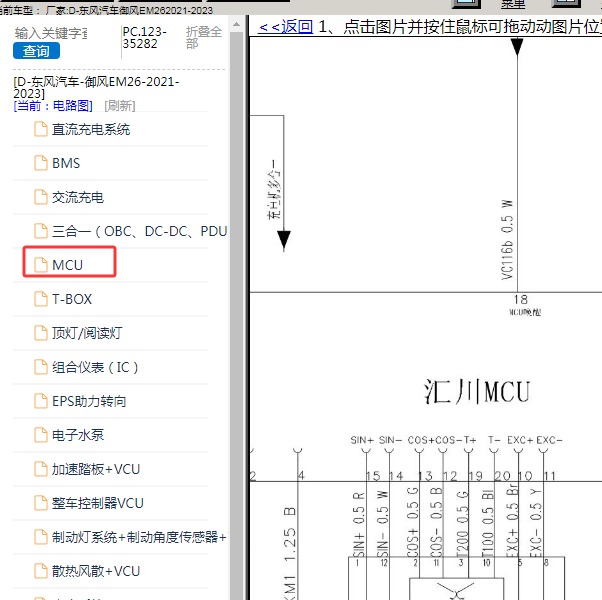Image resolution: width=602 pixels, height=600 pixels.
Task: Click the document icon beside 交流充电
Action: pos(41,197)
